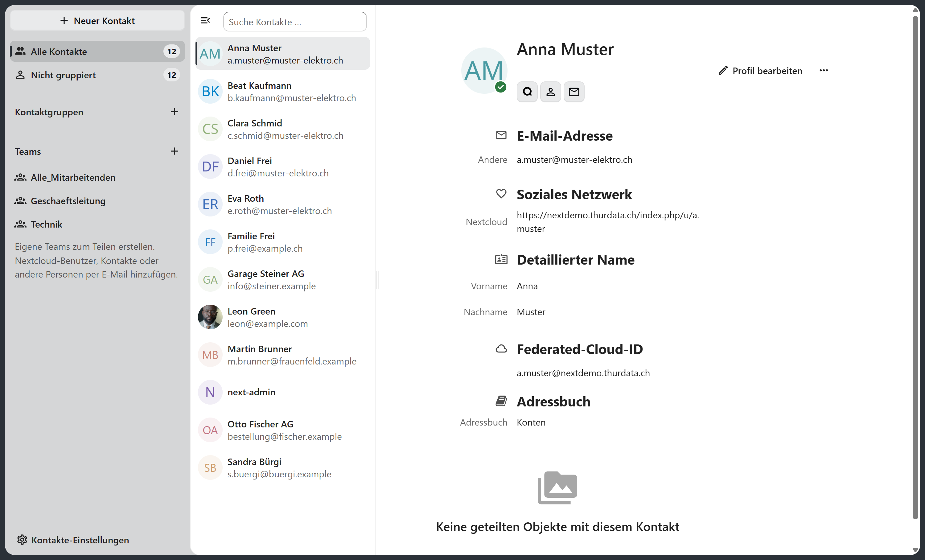The image size is (925, 560).
Task: Click Leon Green's photo avatar
Action: 210,317
